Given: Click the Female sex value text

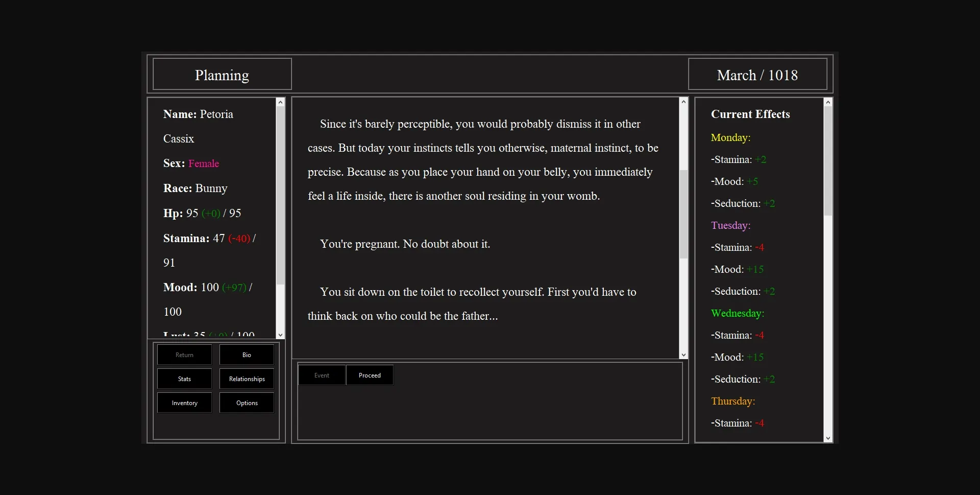Looking at the screenshot, I should click(204, 163).
